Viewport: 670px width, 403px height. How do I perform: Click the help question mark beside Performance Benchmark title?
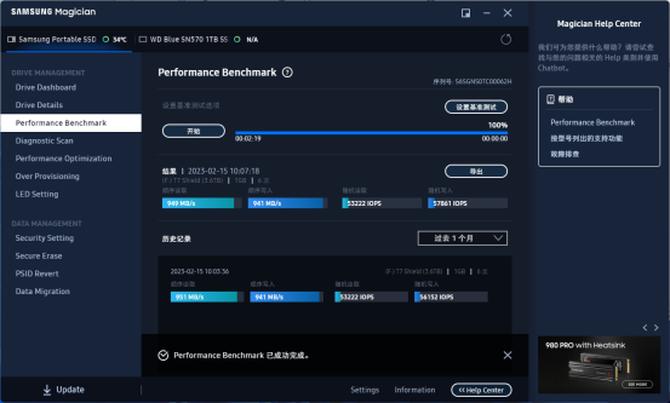(x=288, y=73)
